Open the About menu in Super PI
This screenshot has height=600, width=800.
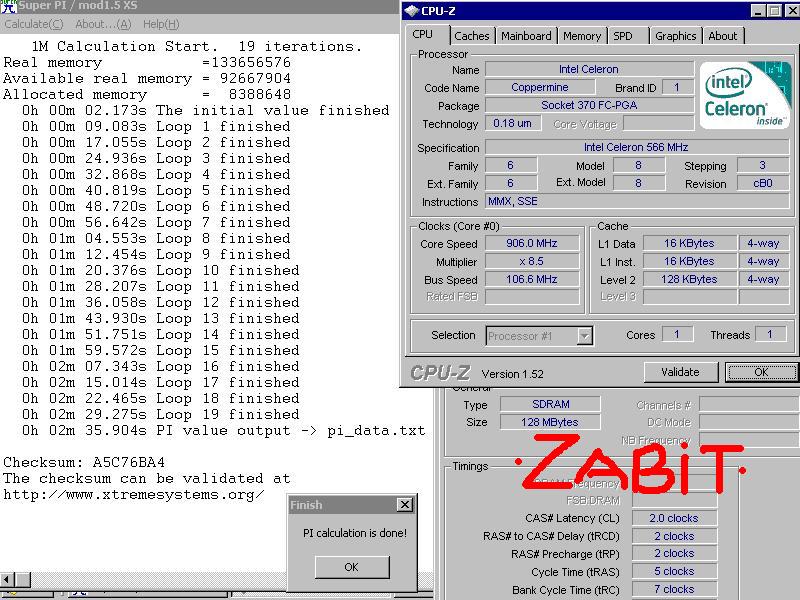click(103, 24)
